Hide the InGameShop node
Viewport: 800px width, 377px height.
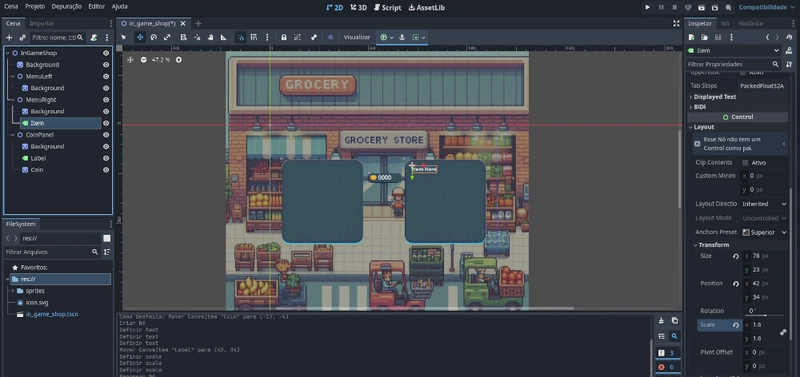pos(106,53)
